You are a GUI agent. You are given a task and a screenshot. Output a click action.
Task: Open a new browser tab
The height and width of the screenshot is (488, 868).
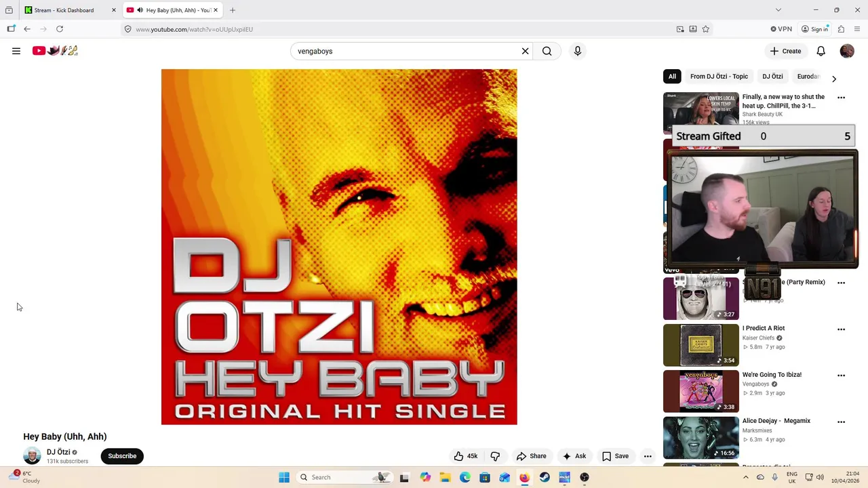tap(233, 10)
